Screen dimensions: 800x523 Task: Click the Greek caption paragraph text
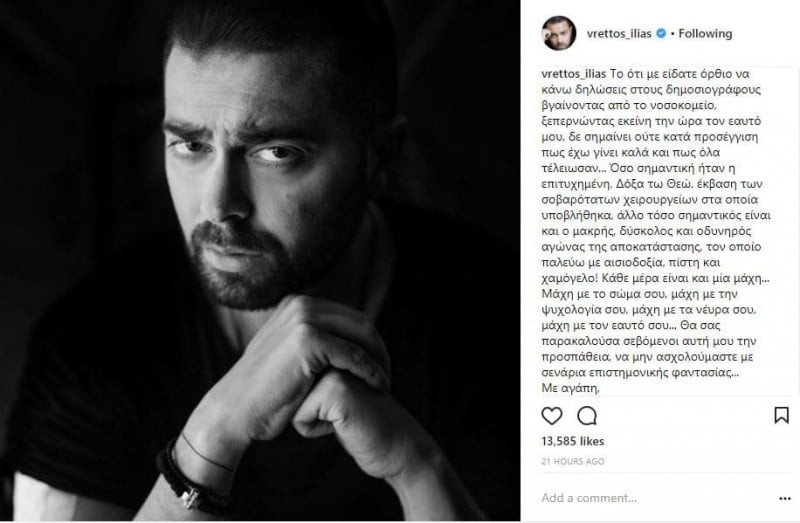(x=656, y=223)
